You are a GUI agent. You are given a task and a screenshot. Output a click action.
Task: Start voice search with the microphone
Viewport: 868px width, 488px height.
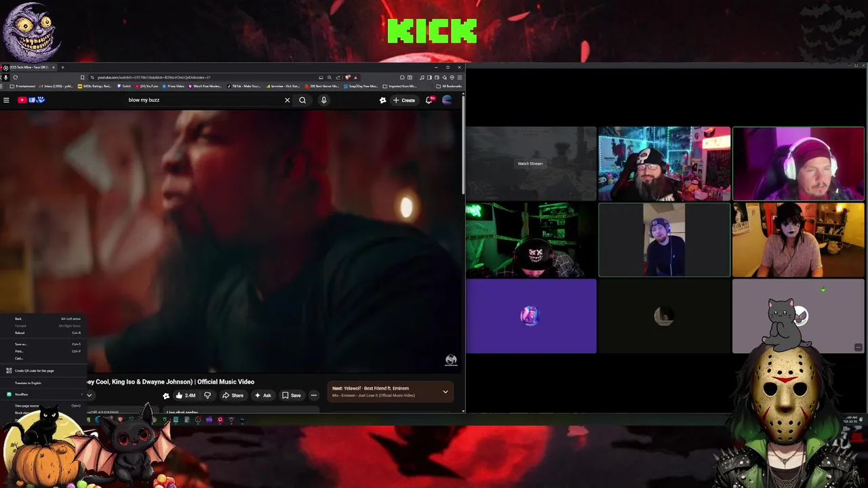[x=323, y=100]
